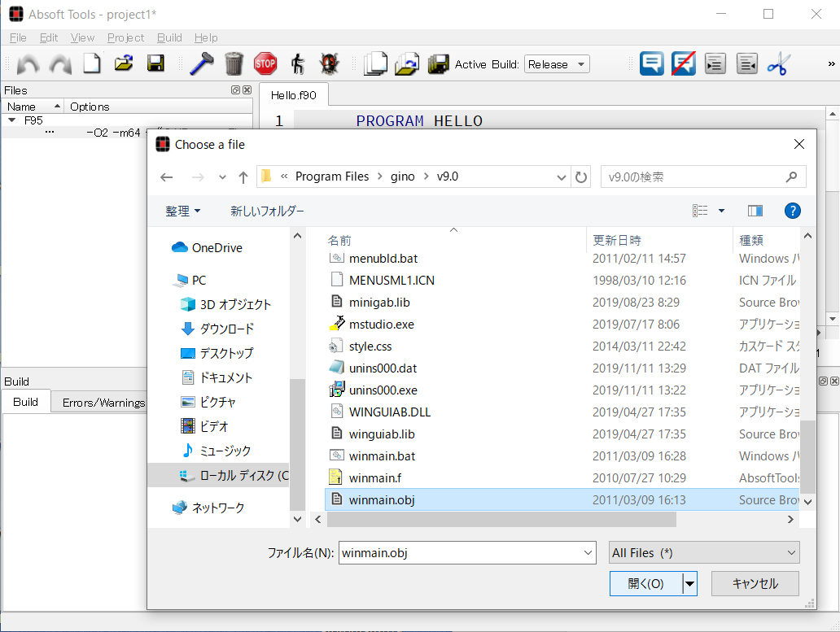840x632 pixels.
Task: Open the File menu
Action: coord(18,37)
